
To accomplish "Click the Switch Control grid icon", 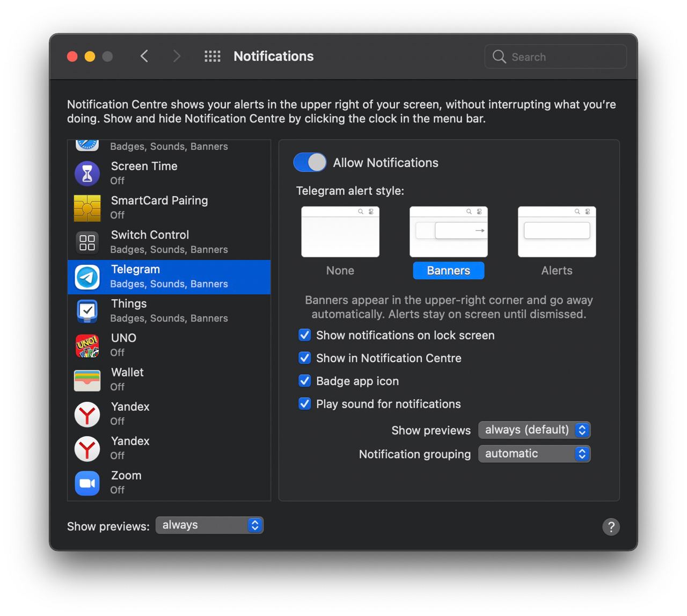I will [x=87, y=243].
